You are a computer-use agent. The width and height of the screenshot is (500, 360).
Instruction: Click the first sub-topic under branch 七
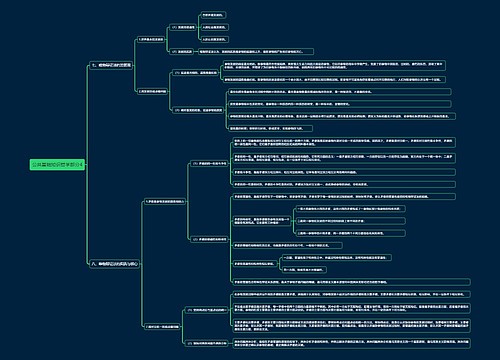click(151, 39)
